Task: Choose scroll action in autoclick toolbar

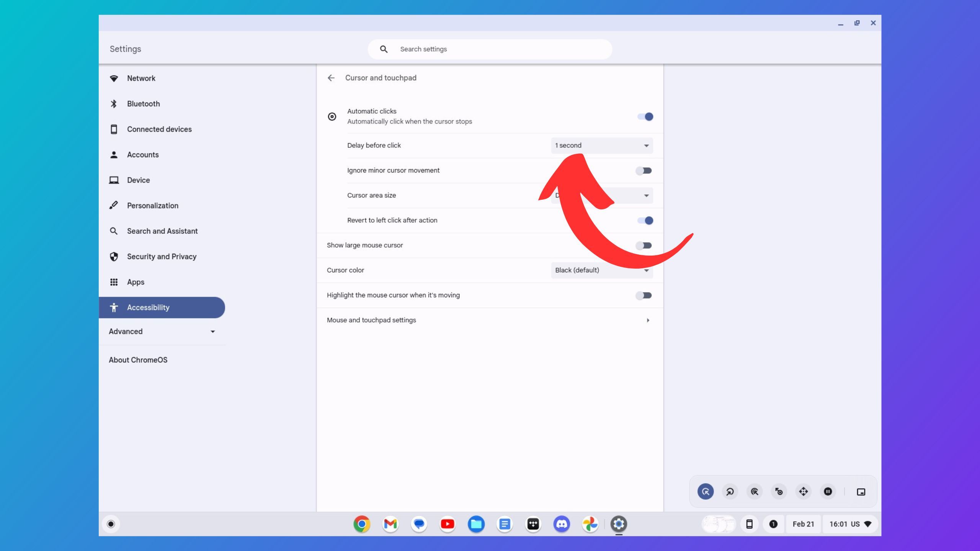Action: tap(803, 492)
